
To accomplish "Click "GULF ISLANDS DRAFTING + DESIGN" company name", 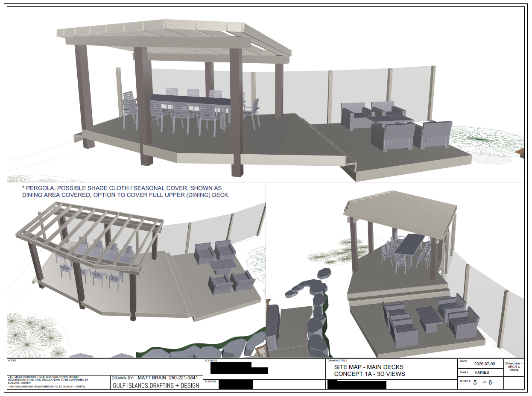I will (156, 385).
